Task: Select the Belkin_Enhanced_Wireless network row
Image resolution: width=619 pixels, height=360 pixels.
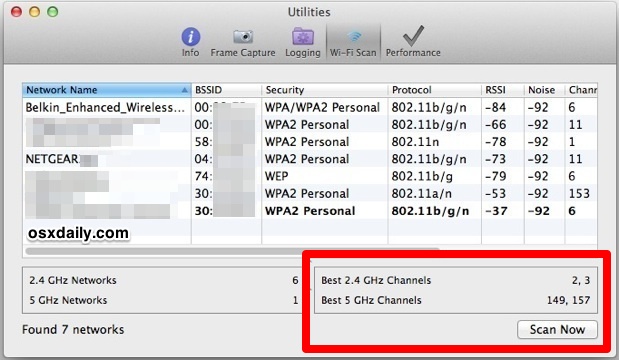Action: 310,107
